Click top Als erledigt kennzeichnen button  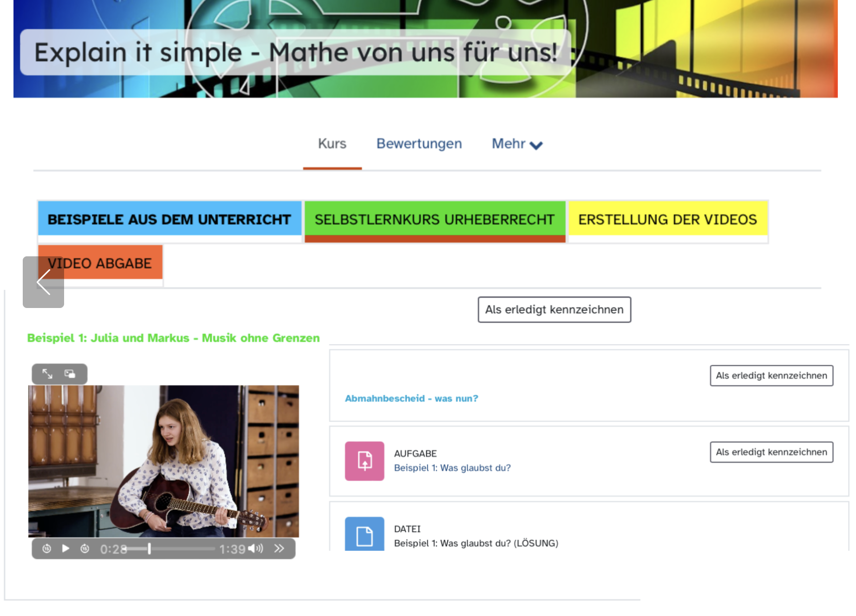pos(554,310)
